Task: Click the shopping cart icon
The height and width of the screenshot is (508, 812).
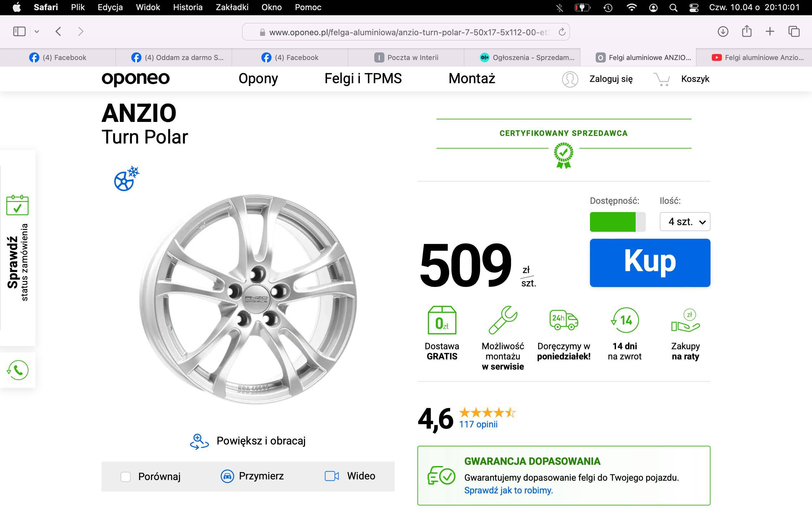Action: pyautogui.click(x=662, y=79)
